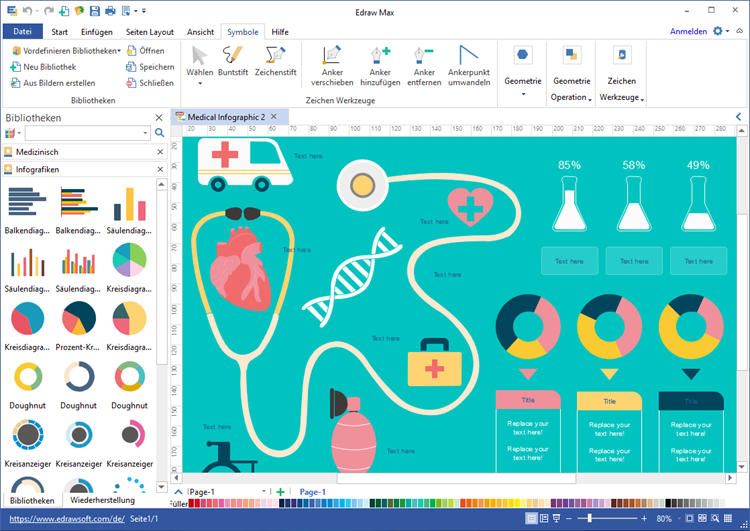The height and width of the screenshot is (531, 750).
Task: Open Geometrie Operation tools
Action: (x=572, y=73)
